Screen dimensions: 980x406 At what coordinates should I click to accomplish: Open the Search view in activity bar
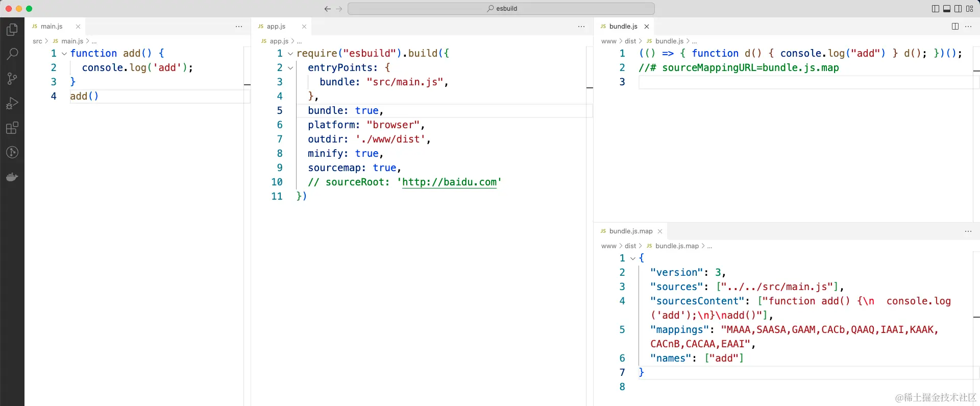12,54
